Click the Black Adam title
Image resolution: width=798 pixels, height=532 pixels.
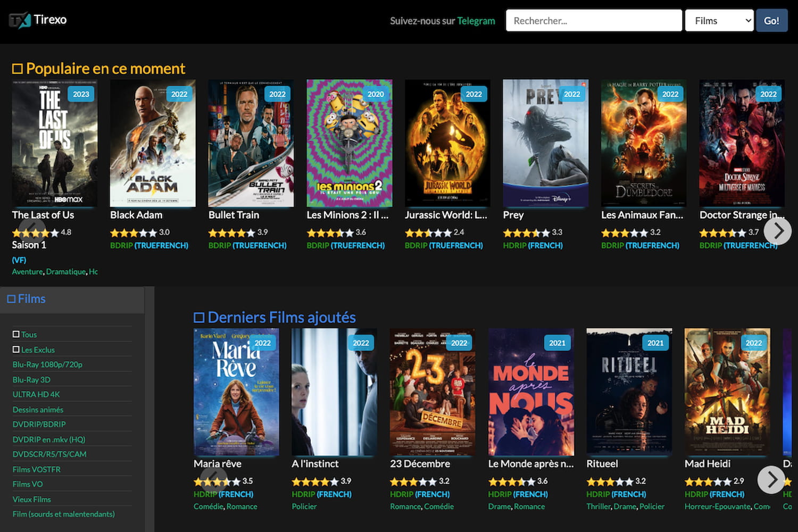point(136,215)
